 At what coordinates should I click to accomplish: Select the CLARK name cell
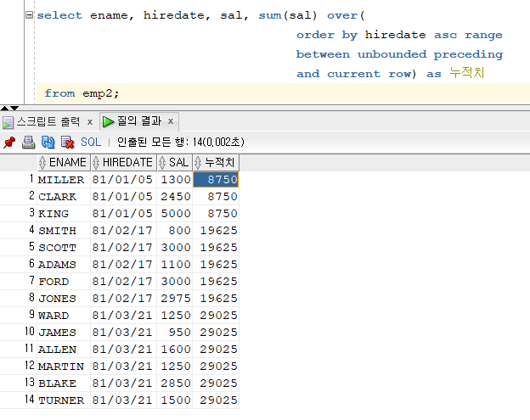tap(64, 197)
